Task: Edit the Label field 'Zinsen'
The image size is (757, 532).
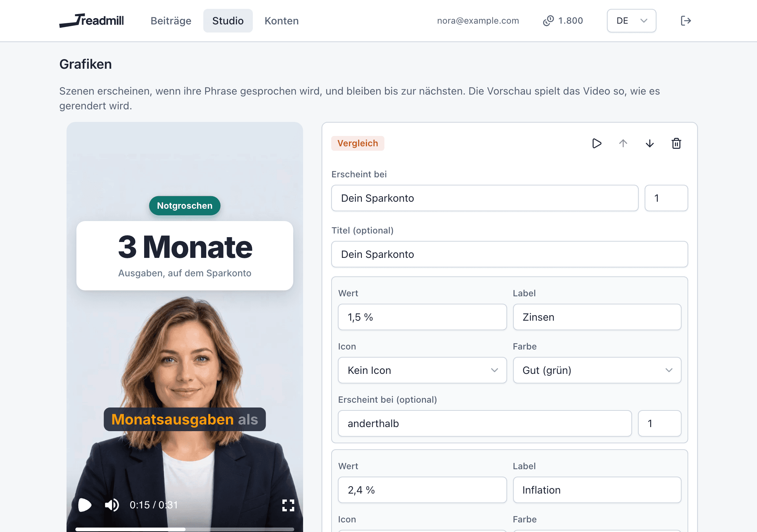Action: [597, 317]
